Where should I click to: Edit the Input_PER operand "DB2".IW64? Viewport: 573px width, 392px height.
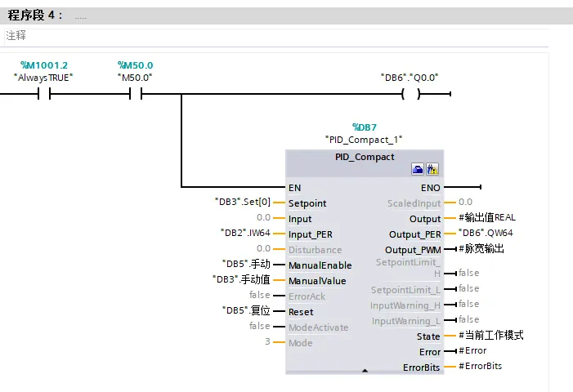pyautogui.click(x=245, y=233)
